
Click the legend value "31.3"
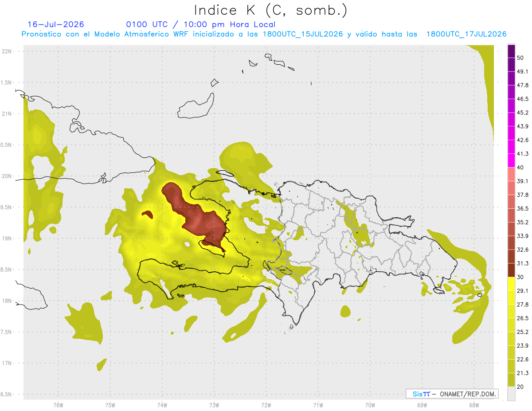pos(523,263)
